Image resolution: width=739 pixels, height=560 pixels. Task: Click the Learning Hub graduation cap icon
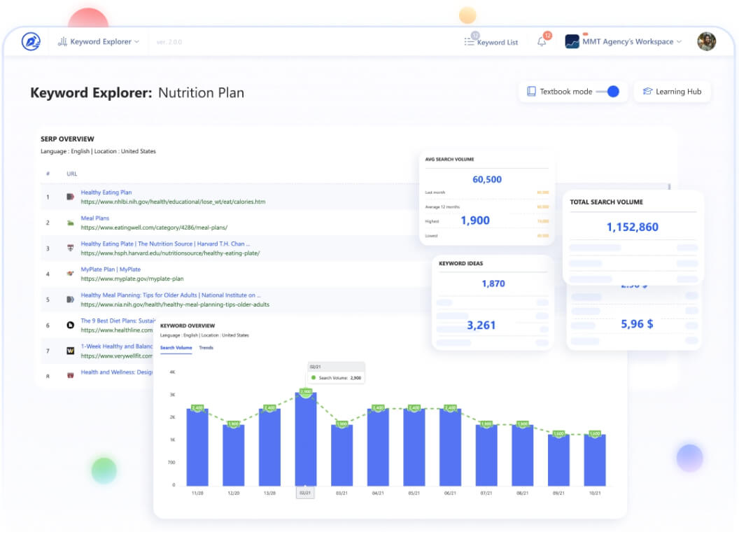(647, 92)
